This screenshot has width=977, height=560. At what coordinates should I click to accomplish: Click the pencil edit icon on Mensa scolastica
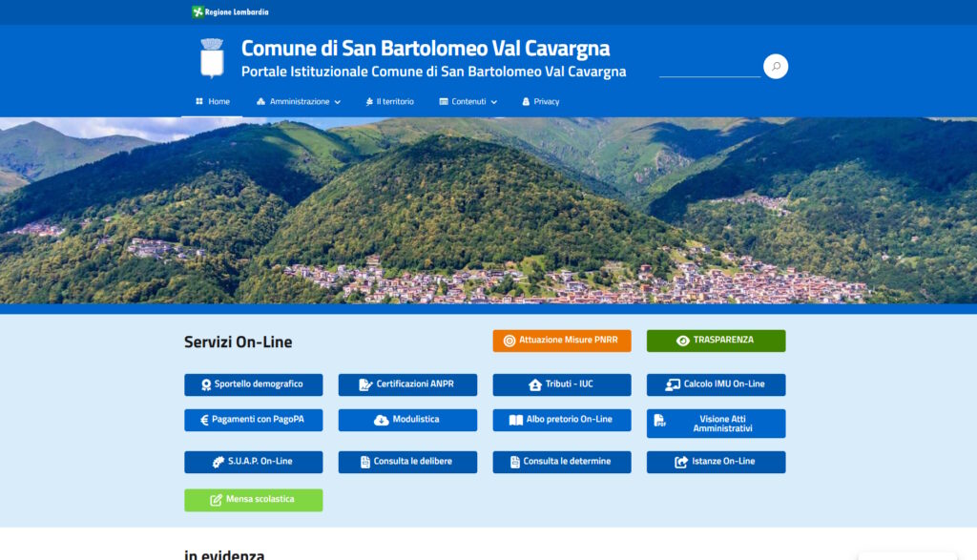pos(216,500)
